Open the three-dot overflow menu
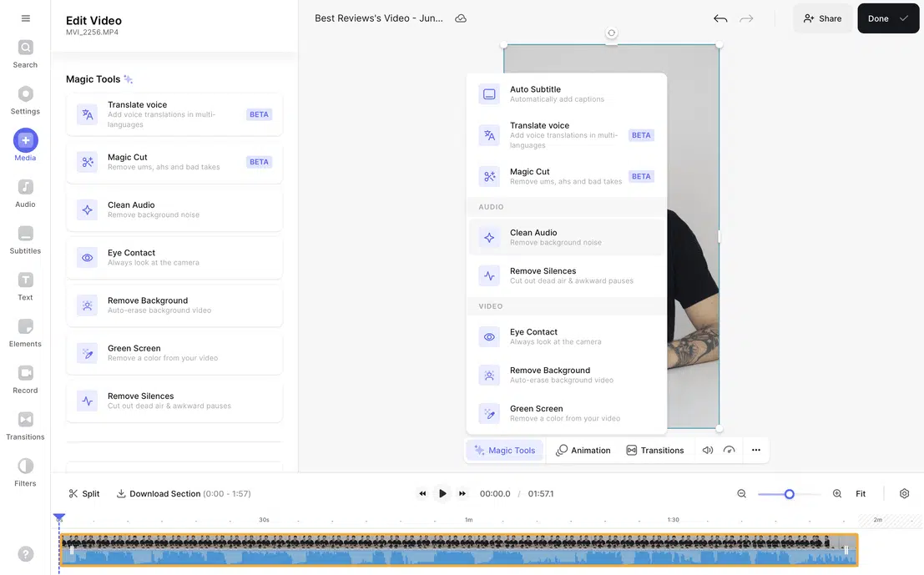This screenshot has height=575, width=924. point(755,449)
